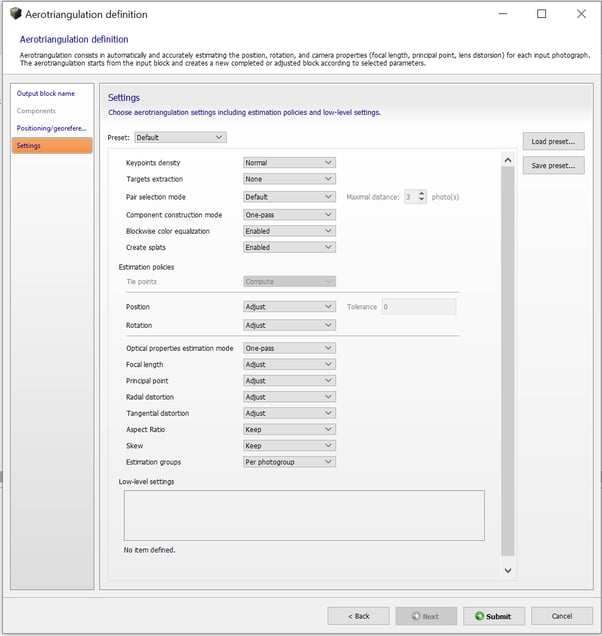Open the Skew dropdown

[289, 445]
